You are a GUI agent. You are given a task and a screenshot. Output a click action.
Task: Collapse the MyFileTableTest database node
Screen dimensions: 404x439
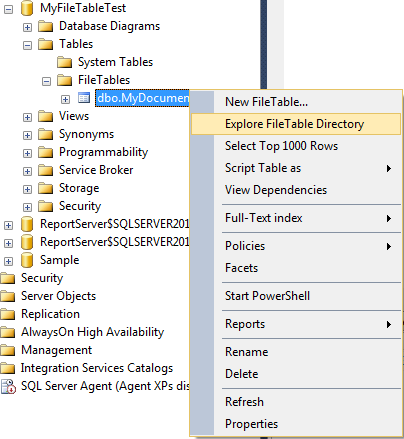[x=8, y=9]
